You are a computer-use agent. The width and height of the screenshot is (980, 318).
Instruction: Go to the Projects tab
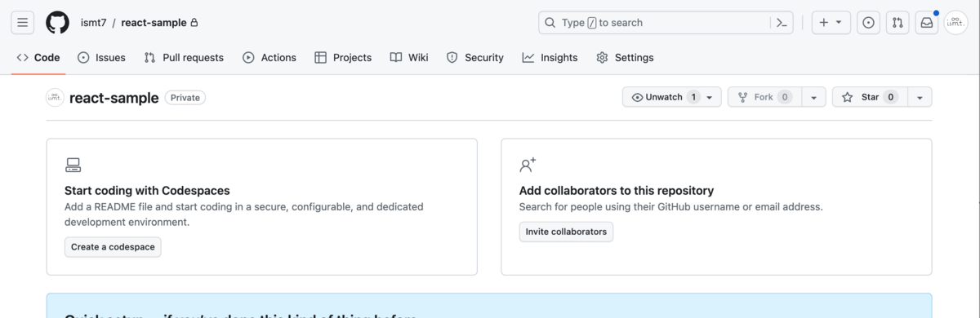[x=343, y=58]
